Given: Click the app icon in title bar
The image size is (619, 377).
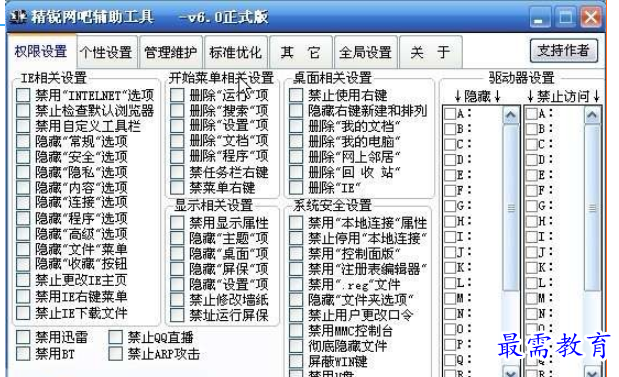Looking at the screenshot, I should [x=17, y=17].
